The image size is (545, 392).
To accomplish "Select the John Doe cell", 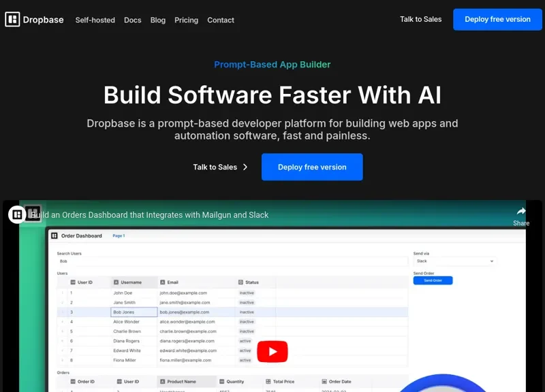I will 134,293.
